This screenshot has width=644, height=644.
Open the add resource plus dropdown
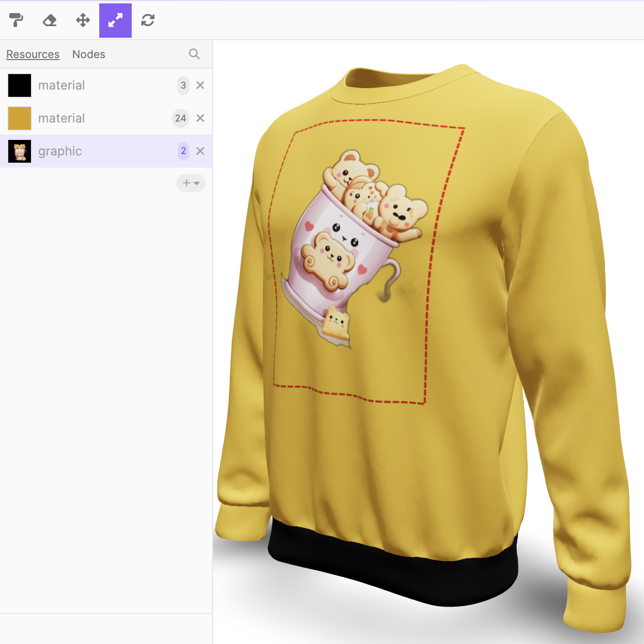coord(191,183)
